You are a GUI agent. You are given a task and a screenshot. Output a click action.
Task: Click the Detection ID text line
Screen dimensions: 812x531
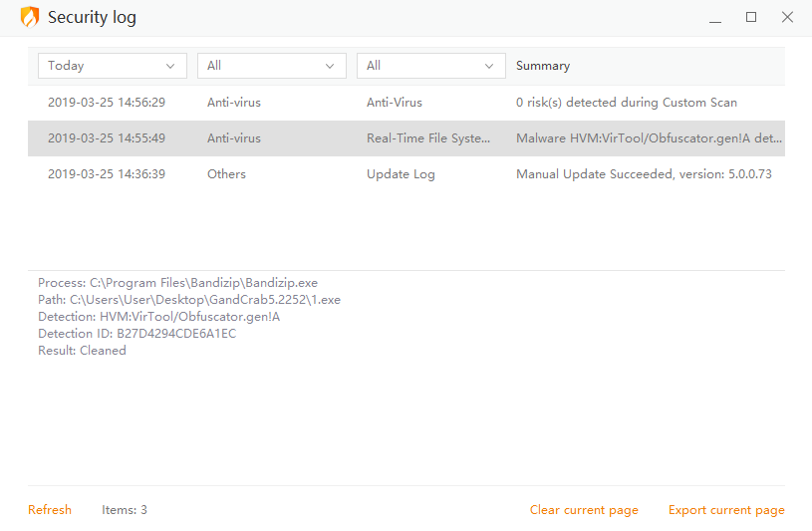point(136,334)
